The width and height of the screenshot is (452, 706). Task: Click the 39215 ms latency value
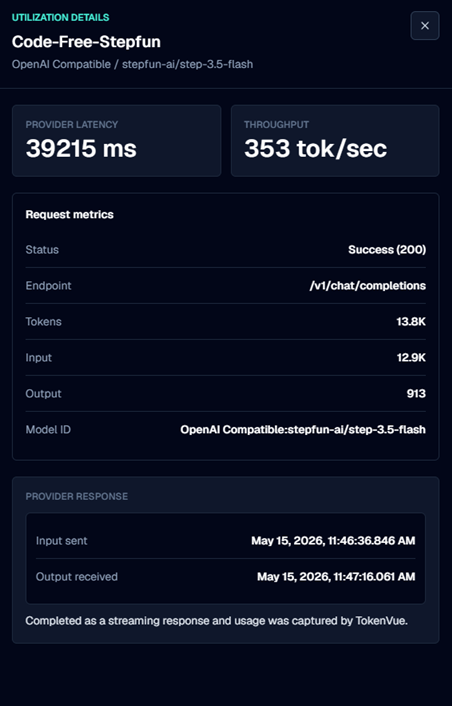(81, 148)
